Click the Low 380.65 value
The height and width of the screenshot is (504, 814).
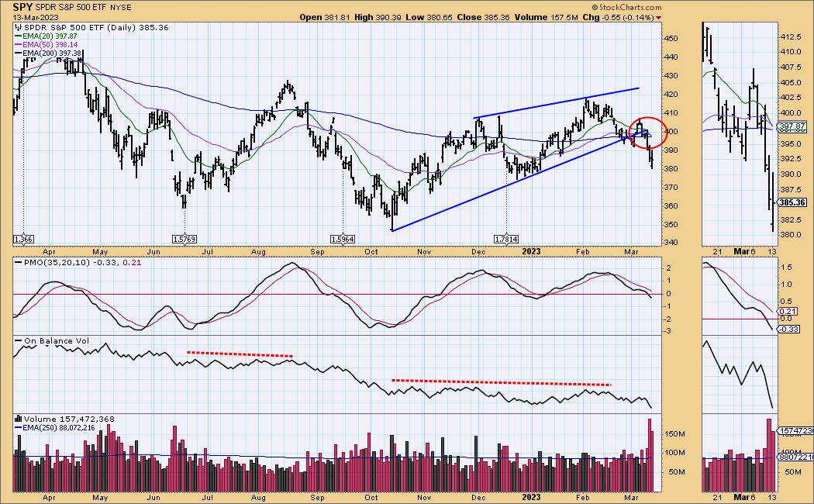tap(429, 17)
